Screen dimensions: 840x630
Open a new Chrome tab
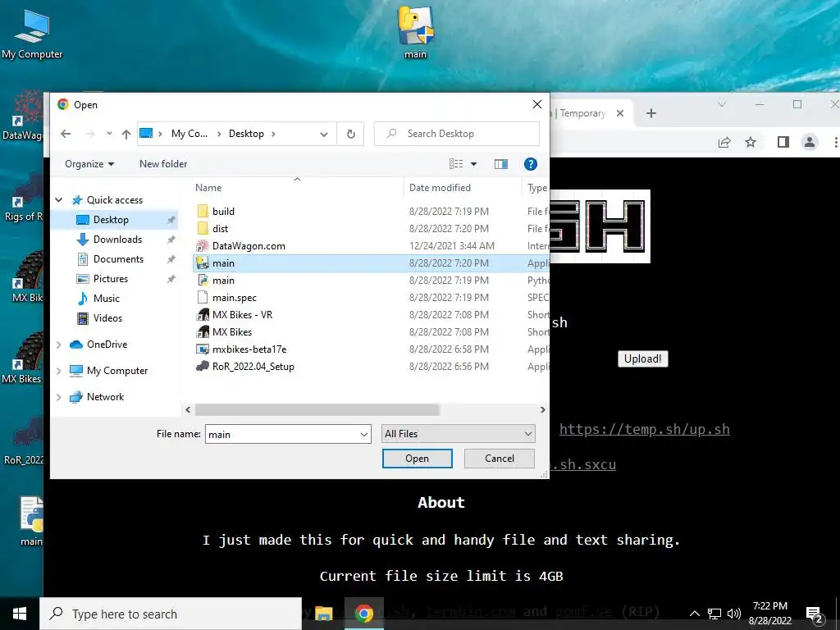(651, 113)
